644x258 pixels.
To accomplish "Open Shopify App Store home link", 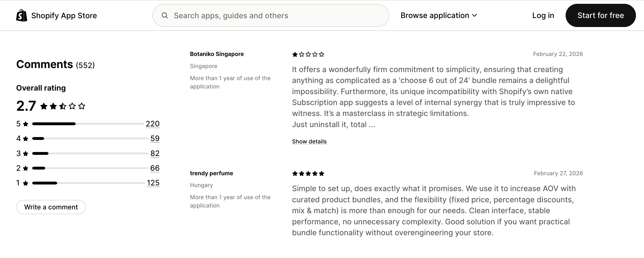I will click(64, 15).
